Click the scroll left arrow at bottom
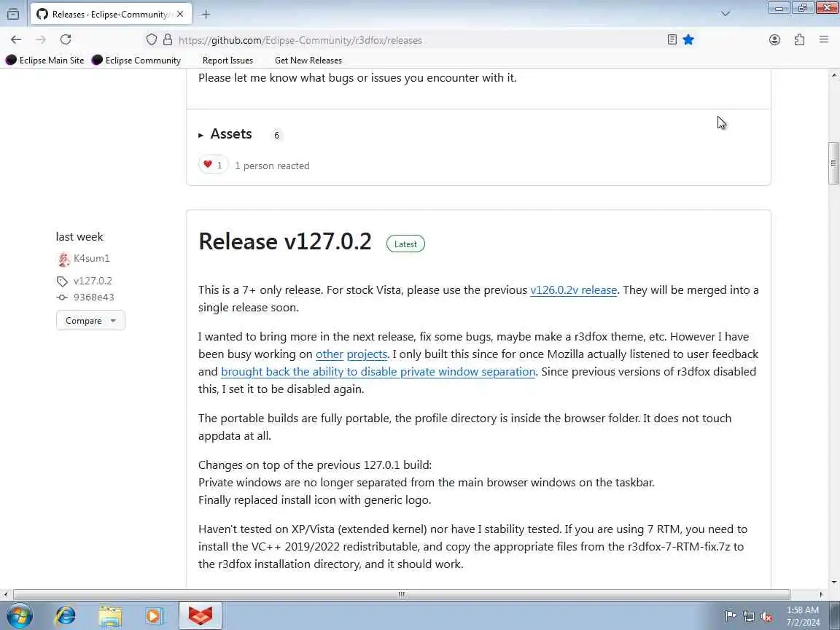The width and height of the screenshot is (840, 630). click(5, 594)
